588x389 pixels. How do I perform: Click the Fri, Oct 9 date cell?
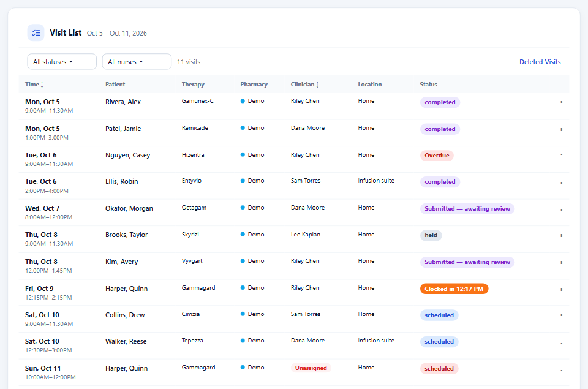click(x=39, y=289)
